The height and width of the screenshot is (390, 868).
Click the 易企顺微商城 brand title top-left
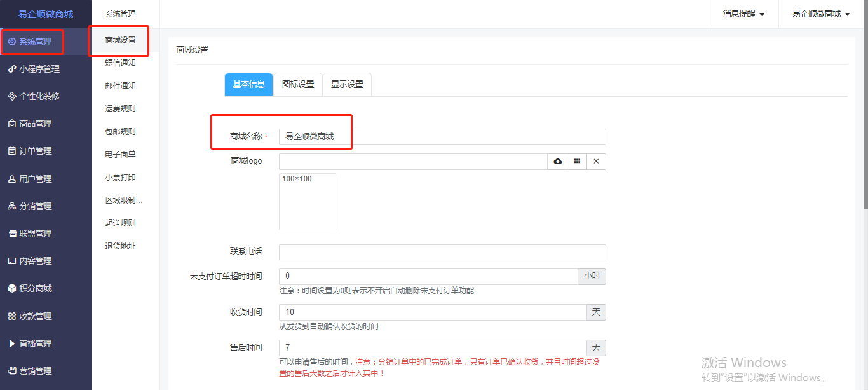pos(46,14)
